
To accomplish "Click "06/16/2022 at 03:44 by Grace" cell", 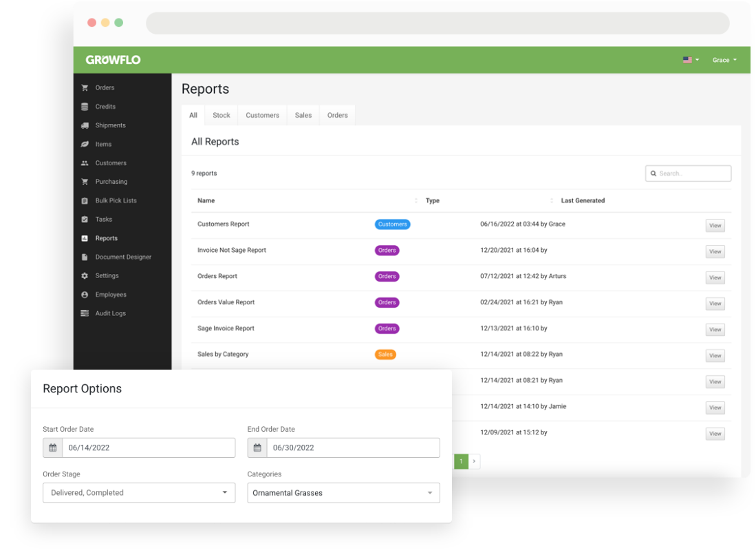I will (523, 224).
